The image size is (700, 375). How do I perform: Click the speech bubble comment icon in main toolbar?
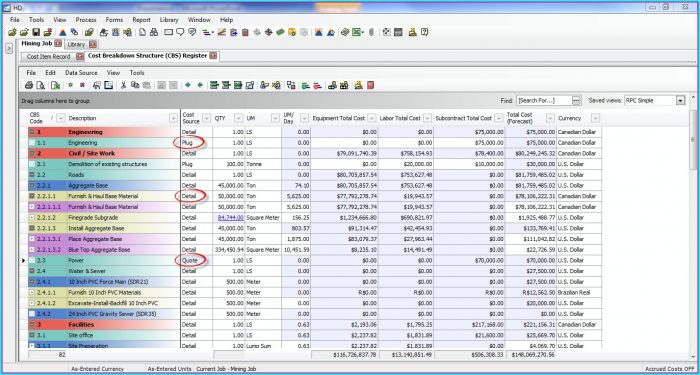coord(180,32)
